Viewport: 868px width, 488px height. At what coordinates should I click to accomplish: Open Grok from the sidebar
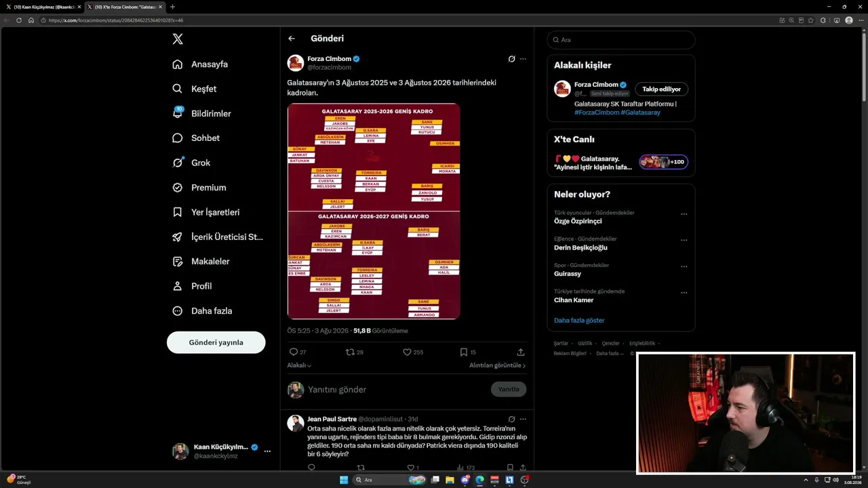point(191,163)
